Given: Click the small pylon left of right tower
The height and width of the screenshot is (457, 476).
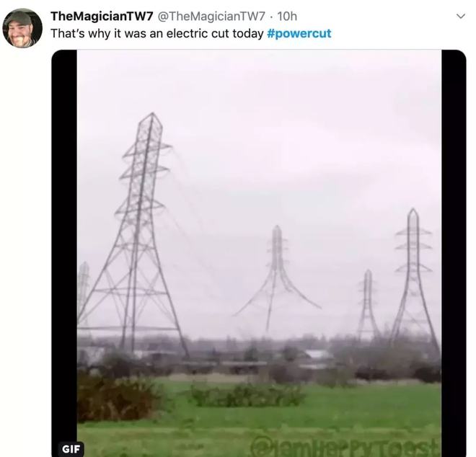Looking at the screenshot, I should 368,306.
